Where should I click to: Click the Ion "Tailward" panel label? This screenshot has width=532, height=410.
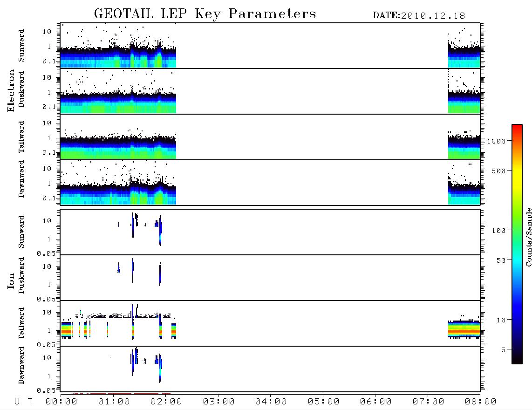pos(21,323)
